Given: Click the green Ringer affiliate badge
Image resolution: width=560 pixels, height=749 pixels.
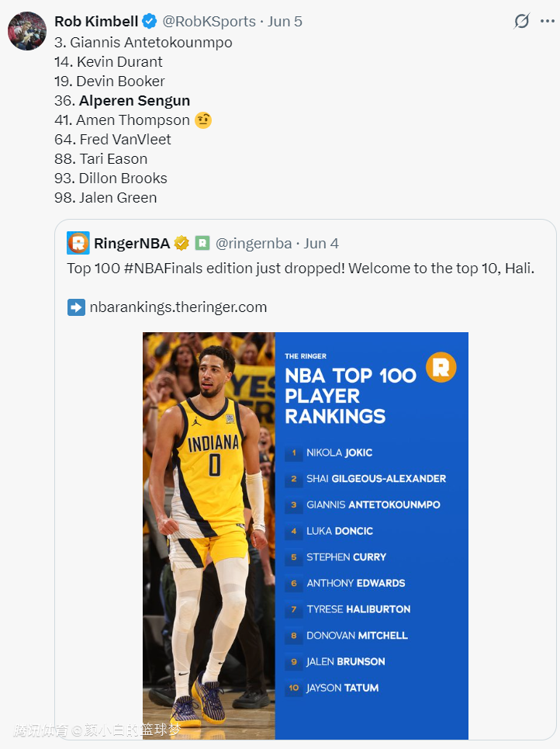Looking at the screenshot, I should pyautogui.click(x=202, y=243).
